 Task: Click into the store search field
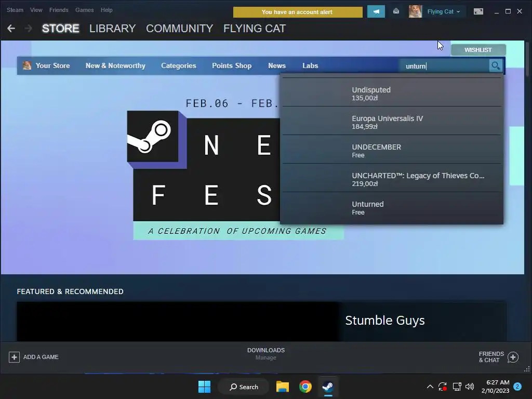(445, 66)
